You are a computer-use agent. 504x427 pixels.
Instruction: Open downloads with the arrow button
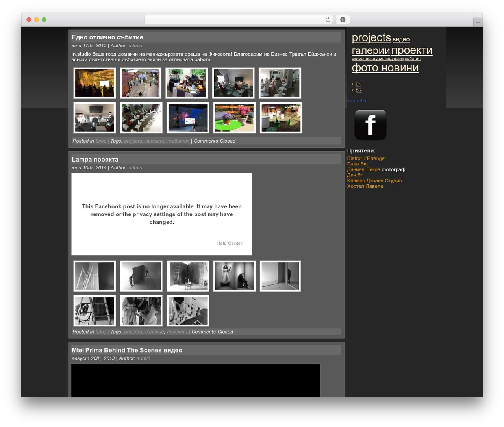click(x=343, y=20)
